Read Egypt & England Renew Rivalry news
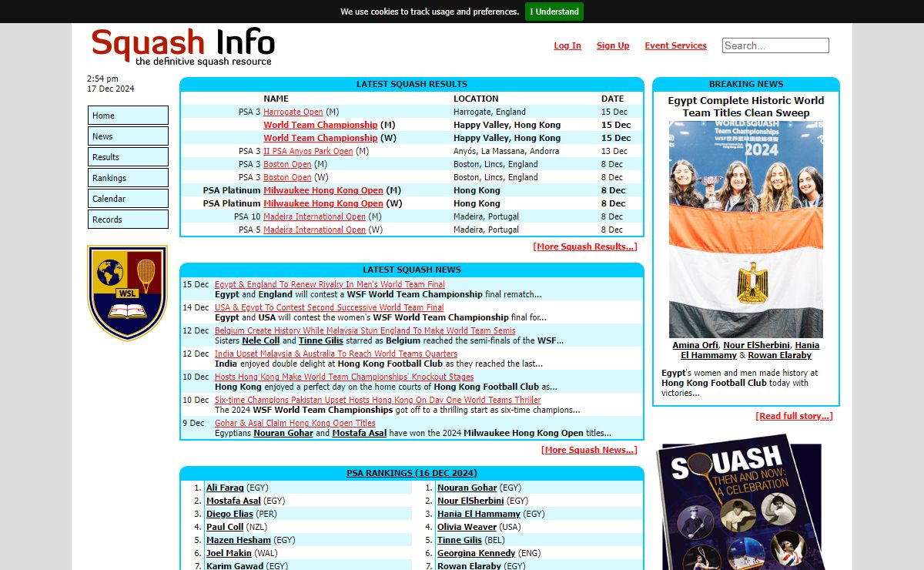The height and width of the screenshot is (570, 924). click(x=330, y=284)
